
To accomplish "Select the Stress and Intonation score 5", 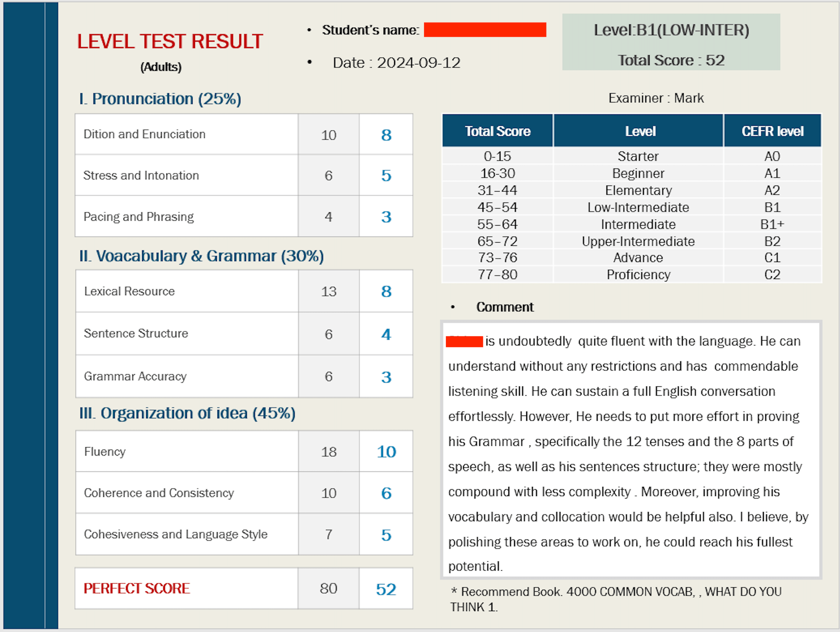I will [x=386, y=175].
